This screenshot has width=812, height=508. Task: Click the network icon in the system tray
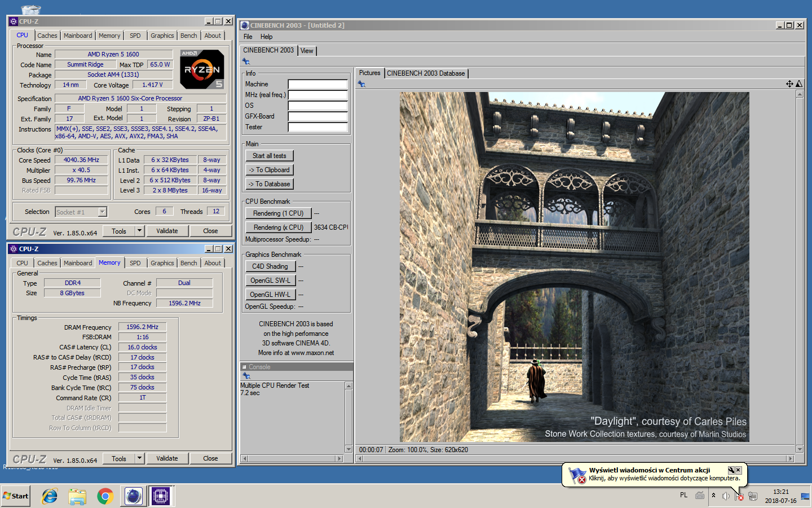[x=752, y=496]
